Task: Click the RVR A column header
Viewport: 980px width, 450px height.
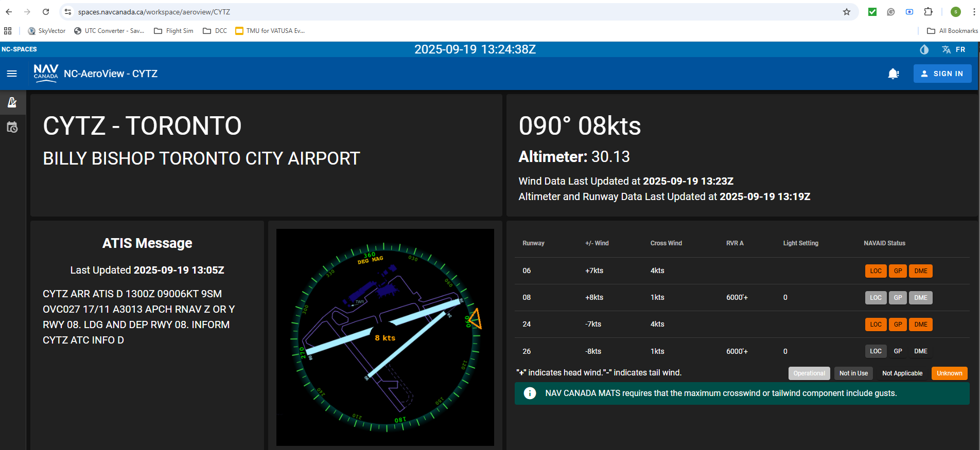Action: click(x=735, y=243)
